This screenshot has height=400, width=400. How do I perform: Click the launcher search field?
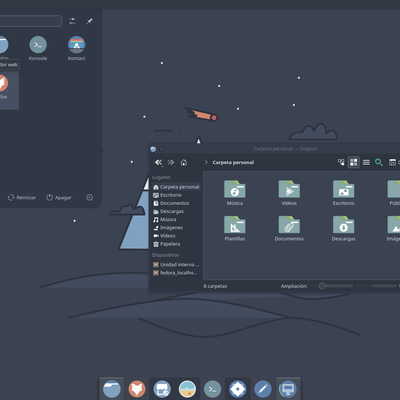31,21
